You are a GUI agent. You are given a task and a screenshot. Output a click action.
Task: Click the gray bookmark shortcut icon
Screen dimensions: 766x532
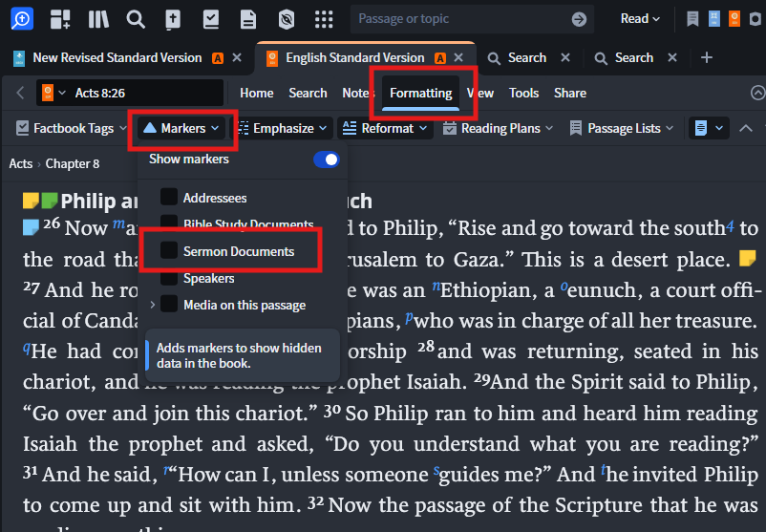point(692,18)
